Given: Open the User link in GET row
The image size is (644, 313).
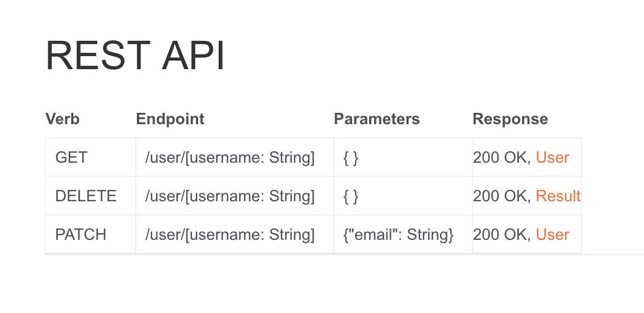Looking at the screenshot, I should pyautogui.click(x=552, y=157).
